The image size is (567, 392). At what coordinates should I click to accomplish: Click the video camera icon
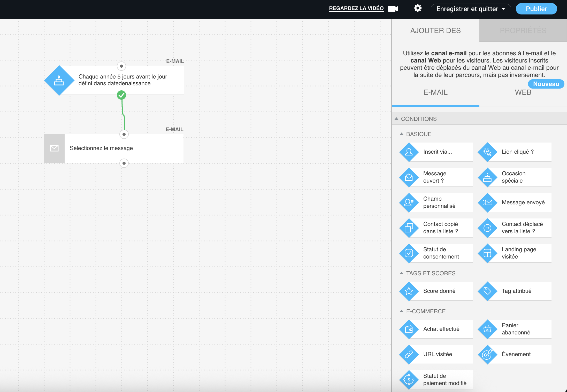(x=393, y=9)
